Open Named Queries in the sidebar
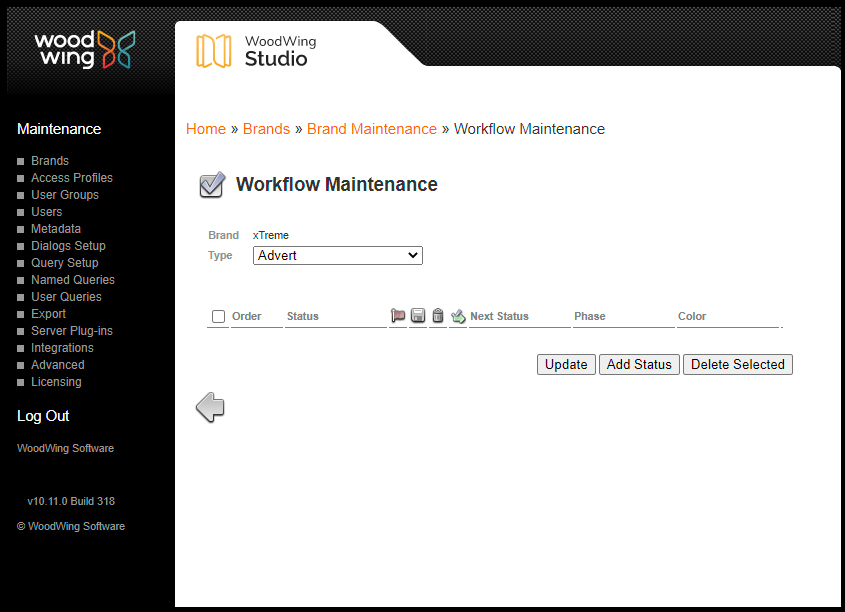The width and height of the screenshot is (845, 612). click(x=73, y=280)
